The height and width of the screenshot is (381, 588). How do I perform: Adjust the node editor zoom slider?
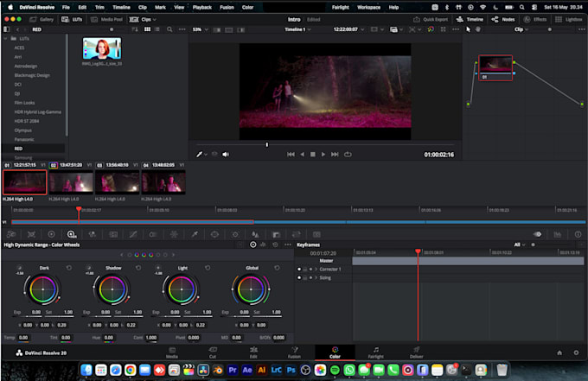550,29
